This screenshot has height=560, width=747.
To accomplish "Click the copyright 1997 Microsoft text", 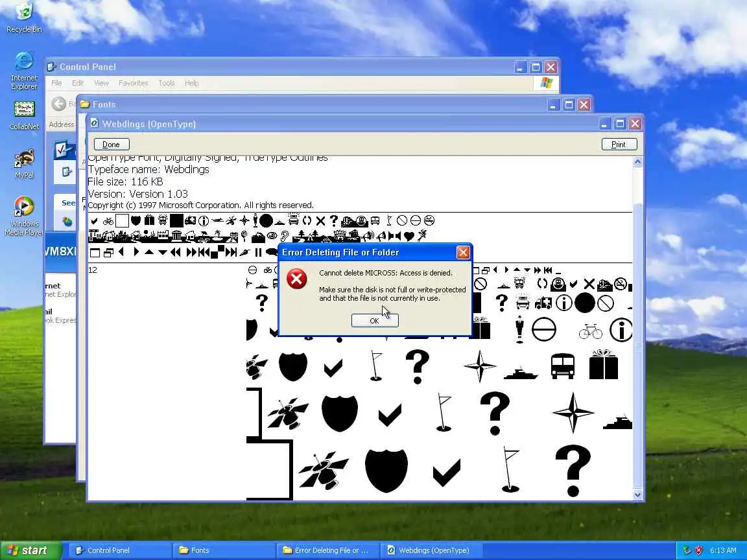I will pyautogui.click(x=200, y=205).
